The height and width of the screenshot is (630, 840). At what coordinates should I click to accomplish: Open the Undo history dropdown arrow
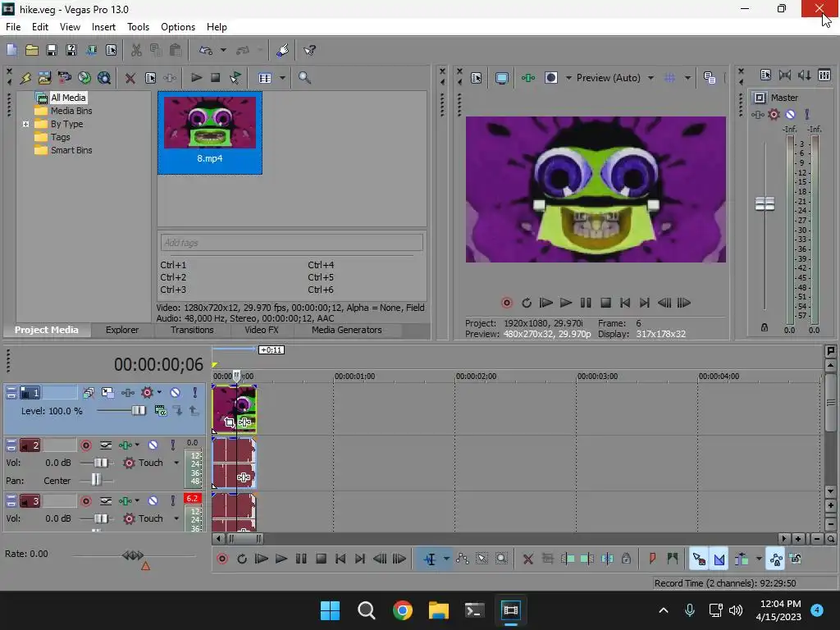coord(223,50)
